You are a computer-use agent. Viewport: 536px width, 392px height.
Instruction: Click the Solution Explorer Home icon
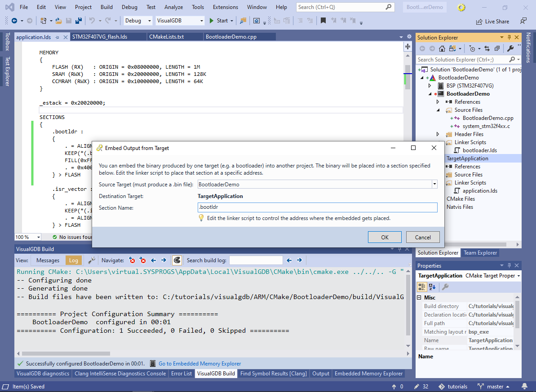(442, 48)
